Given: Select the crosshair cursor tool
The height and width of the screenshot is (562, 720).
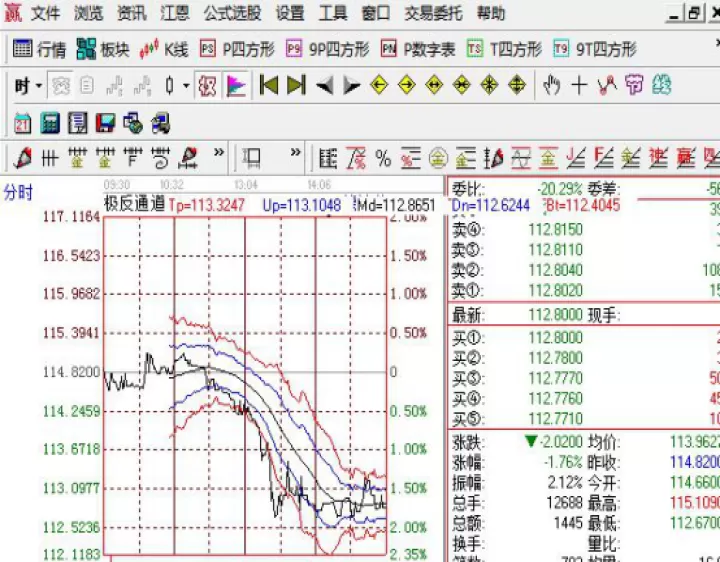Looking at the screenshot, I should coord(579,85).
